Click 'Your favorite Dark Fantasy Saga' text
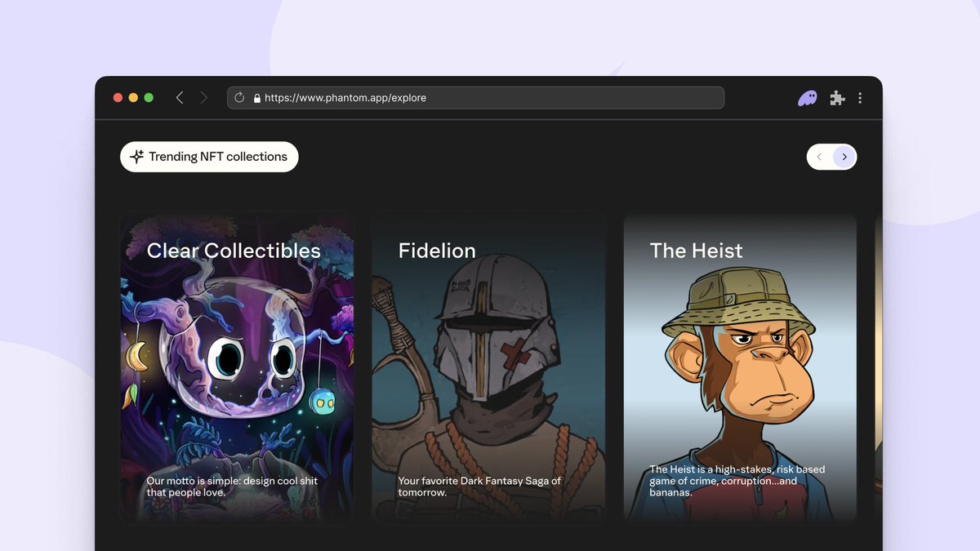The width and height of the screenshot is (980, 551). point(479,487)
